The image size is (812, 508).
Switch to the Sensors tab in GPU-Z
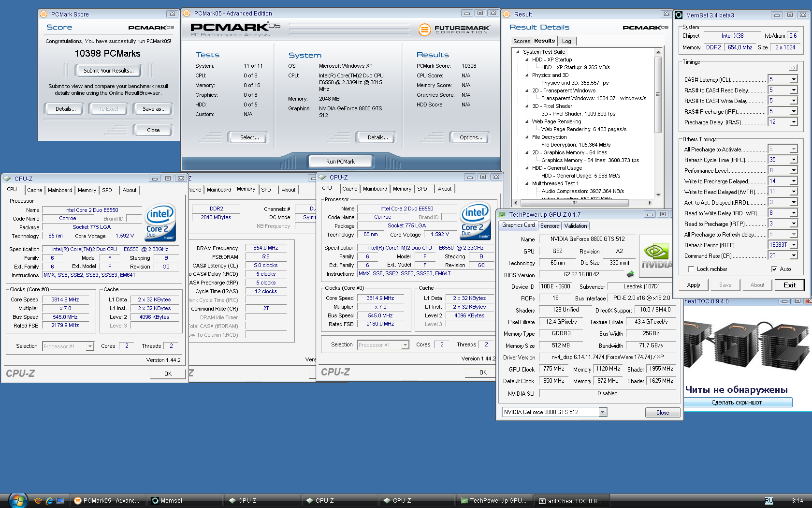[x=550, y=226]
